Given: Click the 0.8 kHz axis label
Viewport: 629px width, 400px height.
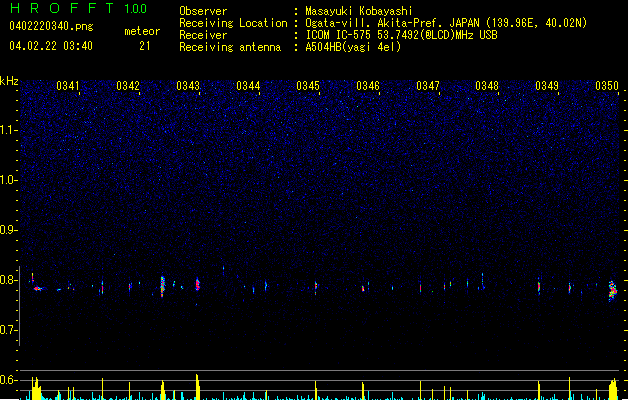Looking at the screenshot, I should [9, 280].
